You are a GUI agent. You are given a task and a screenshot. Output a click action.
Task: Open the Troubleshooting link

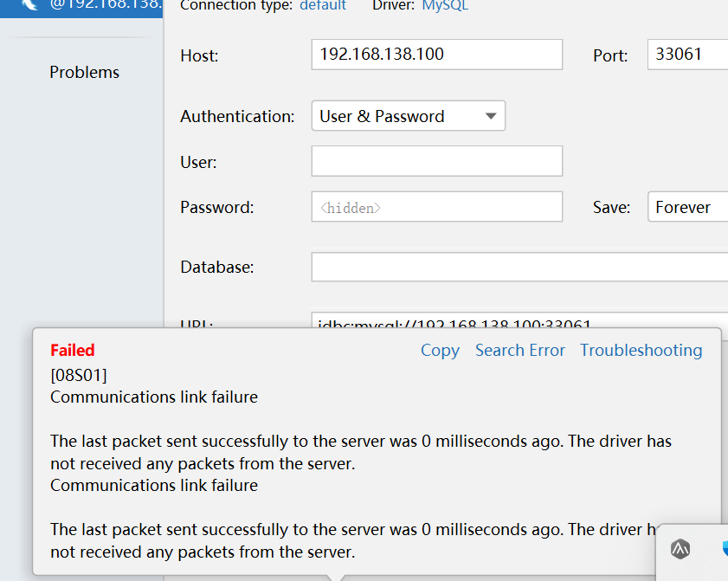(641, 351)
